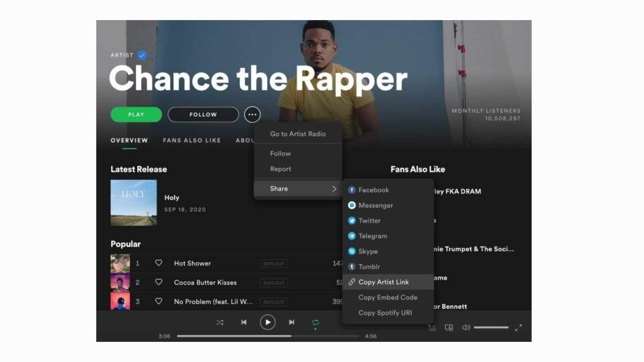
Task: Open the devices available icon
Action: pos(449,327)
